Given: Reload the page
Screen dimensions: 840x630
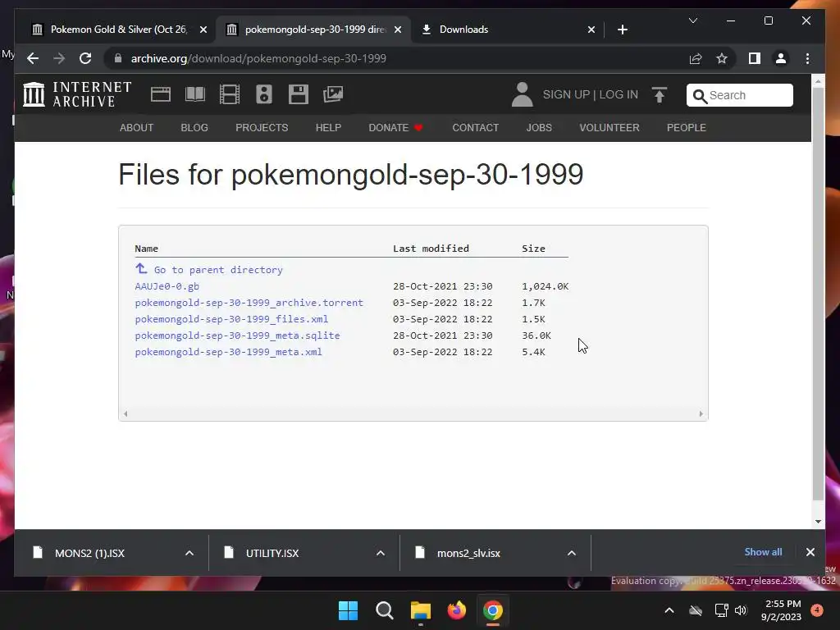Looking at the screenshot, I should [x=85, y=58].
